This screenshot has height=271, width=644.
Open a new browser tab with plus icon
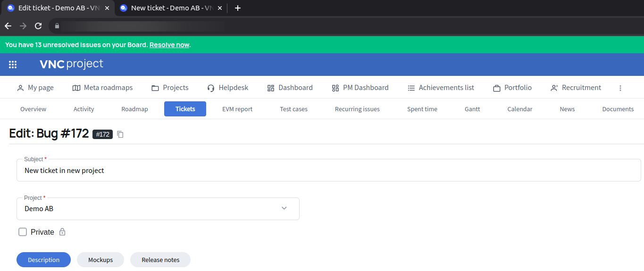pyautogui.click(x=238, y=8)
